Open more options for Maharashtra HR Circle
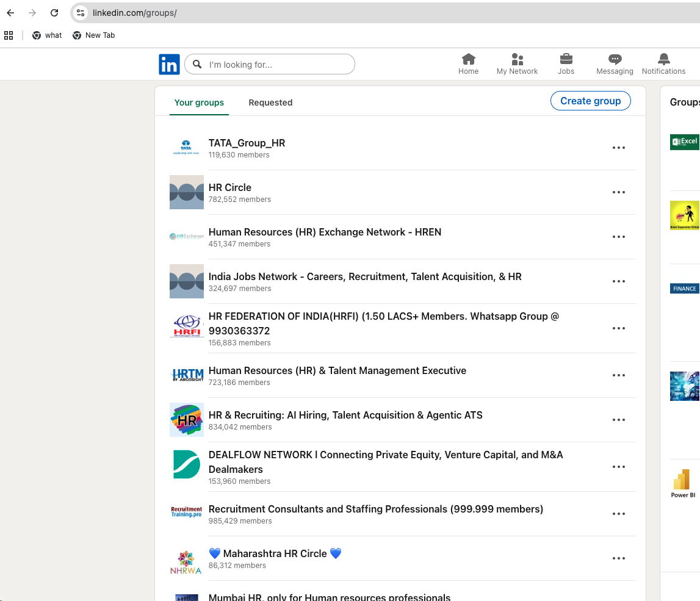Viewport: 700px width, 601px height. [619, 559]
